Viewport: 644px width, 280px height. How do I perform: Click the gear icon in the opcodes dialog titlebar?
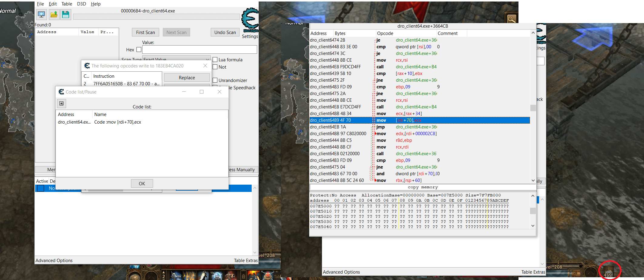point(87,66)
